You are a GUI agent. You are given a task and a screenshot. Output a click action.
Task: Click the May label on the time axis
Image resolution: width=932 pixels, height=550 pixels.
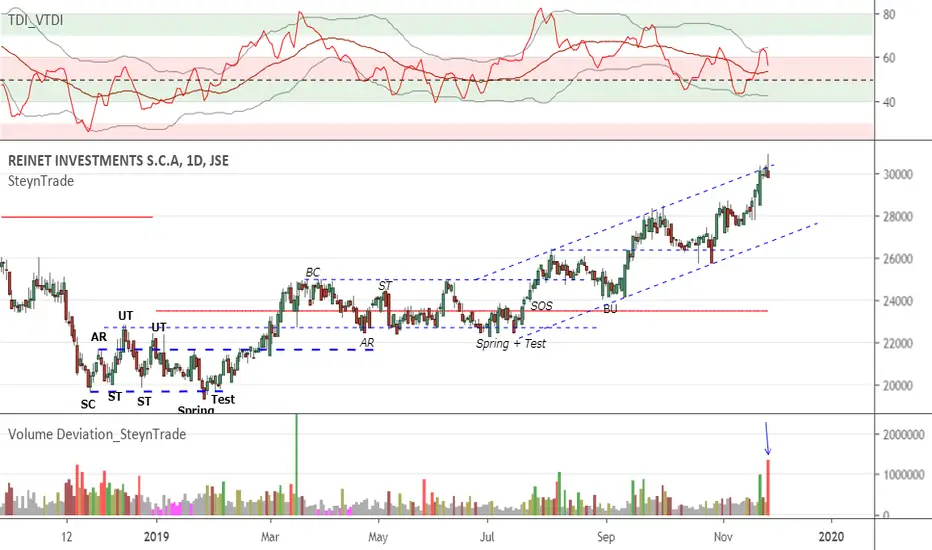coord(378,536)
